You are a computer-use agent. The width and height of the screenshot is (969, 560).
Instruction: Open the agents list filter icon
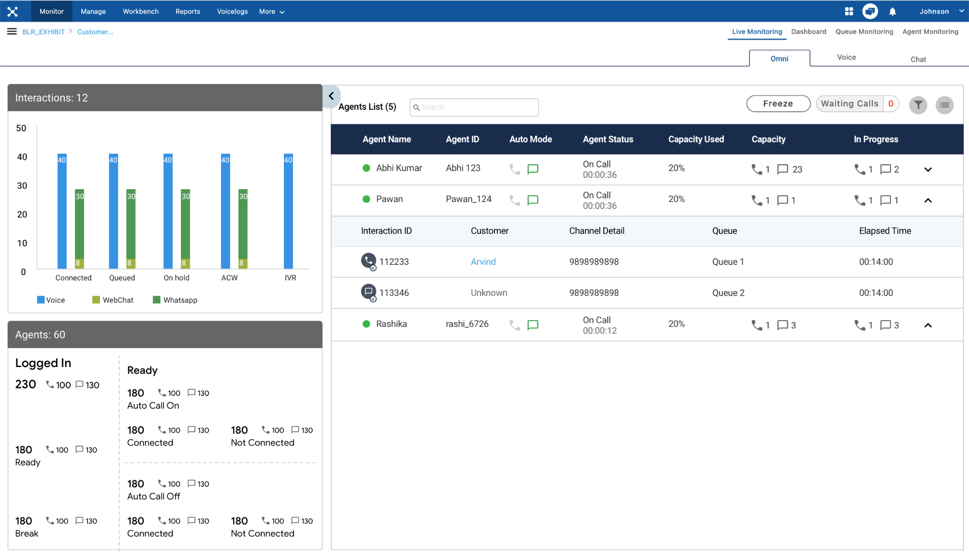coord(918,105)
